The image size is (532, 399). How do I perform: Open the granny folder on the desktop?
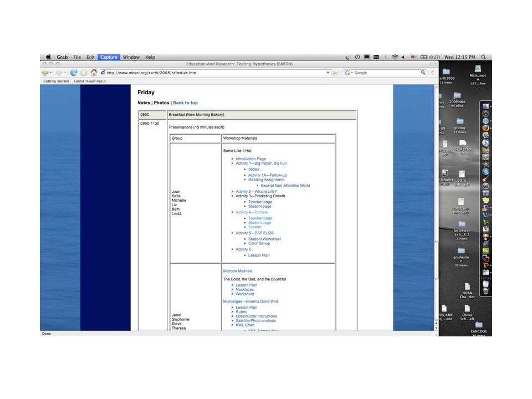(x=460, y=126)
